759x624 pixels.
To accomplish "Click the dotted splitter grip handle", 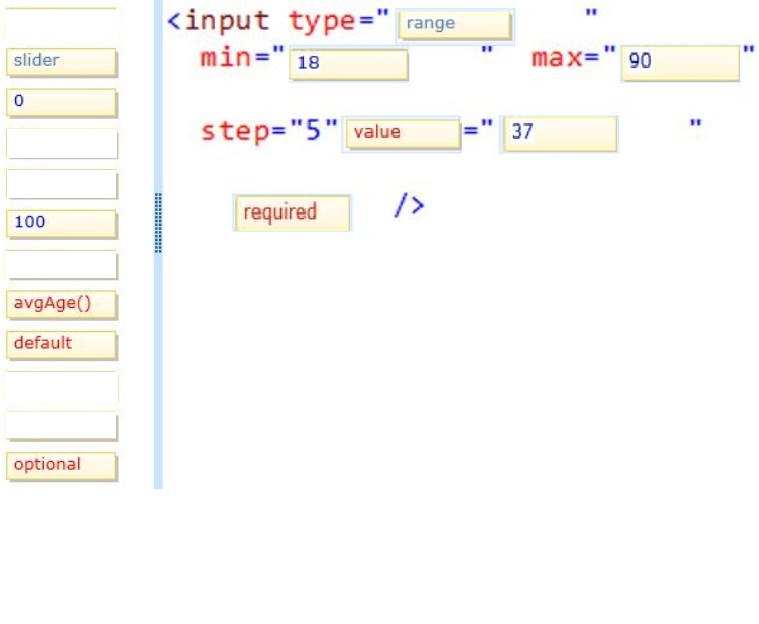I will click(x=158, y=223).
